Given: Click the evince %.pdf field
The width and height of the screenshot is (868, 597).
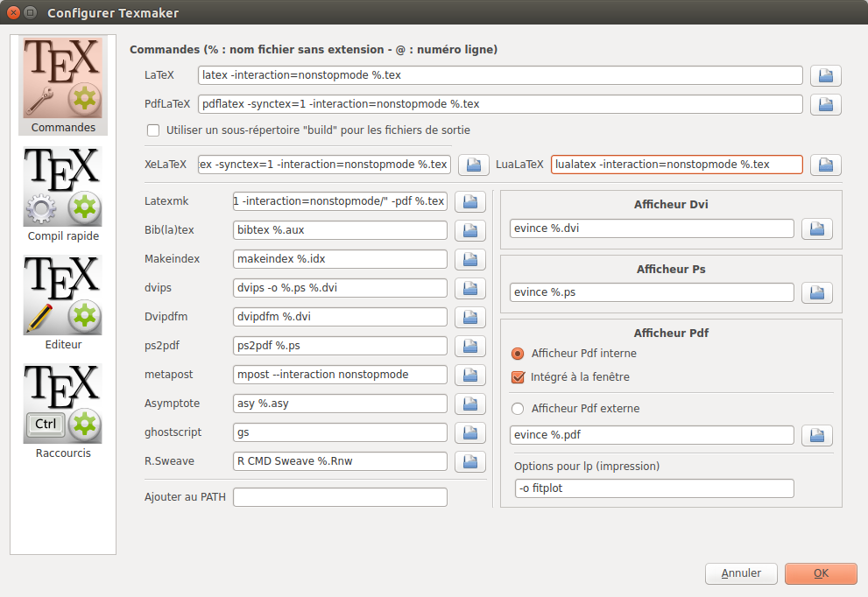Looking at the screenshot, I should 652,435.
